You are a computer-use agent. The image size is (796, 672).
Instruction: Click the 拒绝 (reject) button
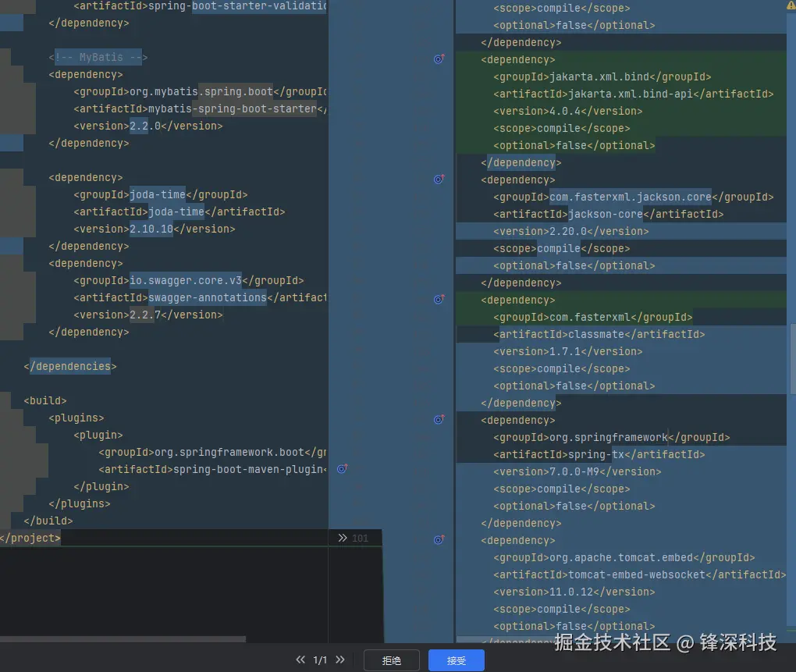[392, 660]
